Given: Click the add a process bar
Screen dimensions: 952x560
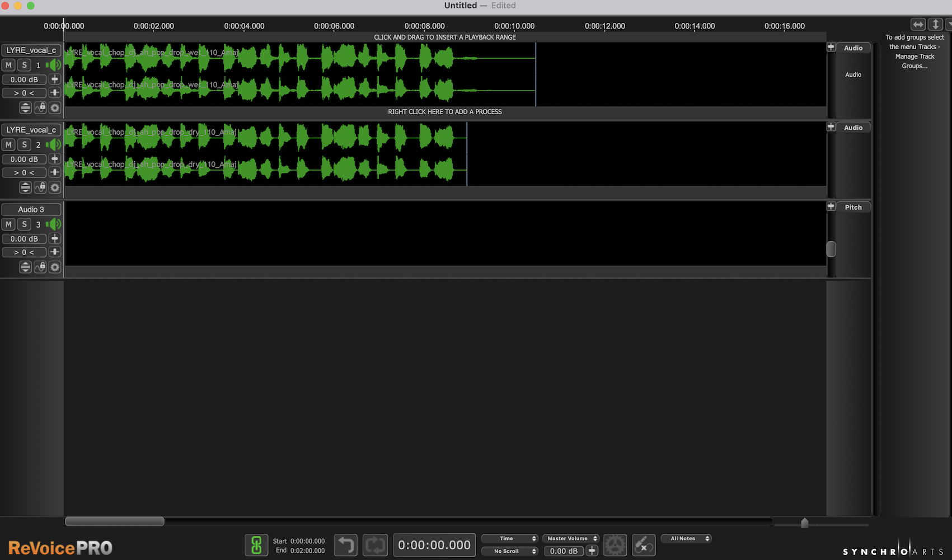Looking at the screenshot, I should pos(445,112).
